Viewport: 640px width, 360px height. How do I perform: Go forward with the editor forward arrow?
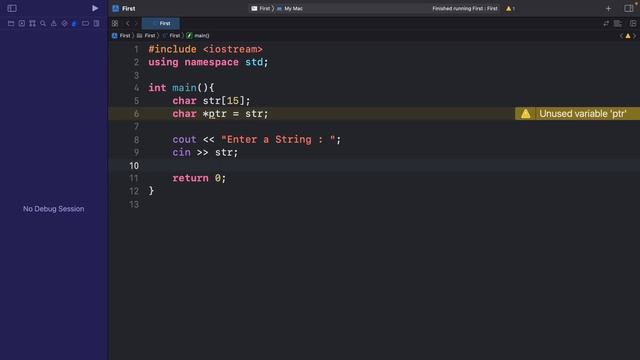click(136, 24)
